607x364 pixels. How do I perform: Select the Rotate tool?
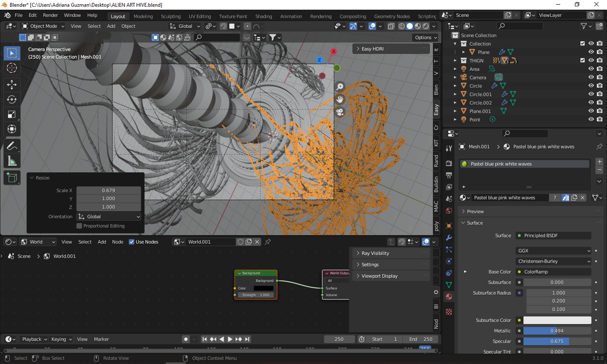pyautogui.click(x=12, y=99)
